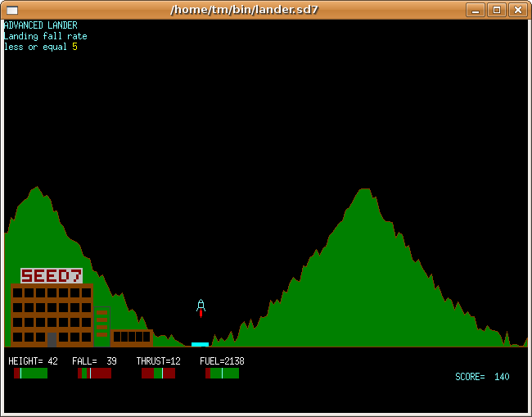Click the FALL gauge bar
Viewport: 532px width, 417px height.
(94, 374)
